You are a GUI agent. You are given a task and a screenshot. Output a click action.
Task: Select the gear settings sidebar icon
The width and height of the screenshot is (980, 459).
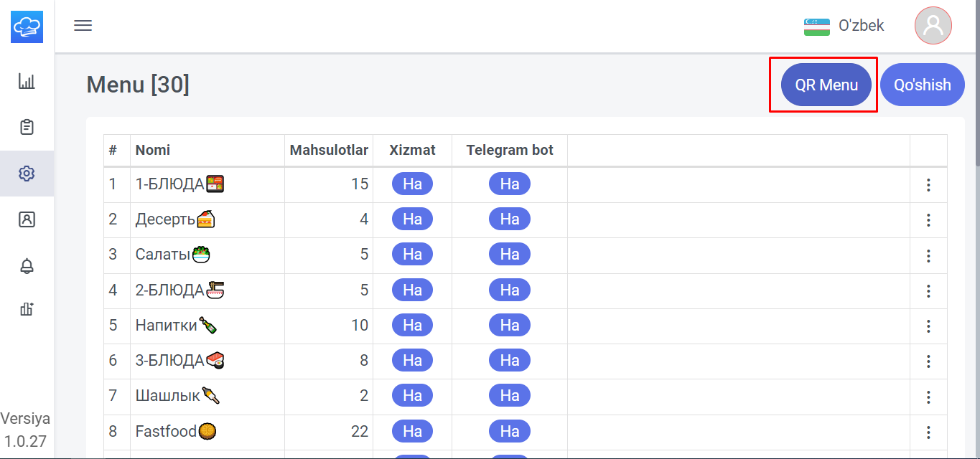27,173
